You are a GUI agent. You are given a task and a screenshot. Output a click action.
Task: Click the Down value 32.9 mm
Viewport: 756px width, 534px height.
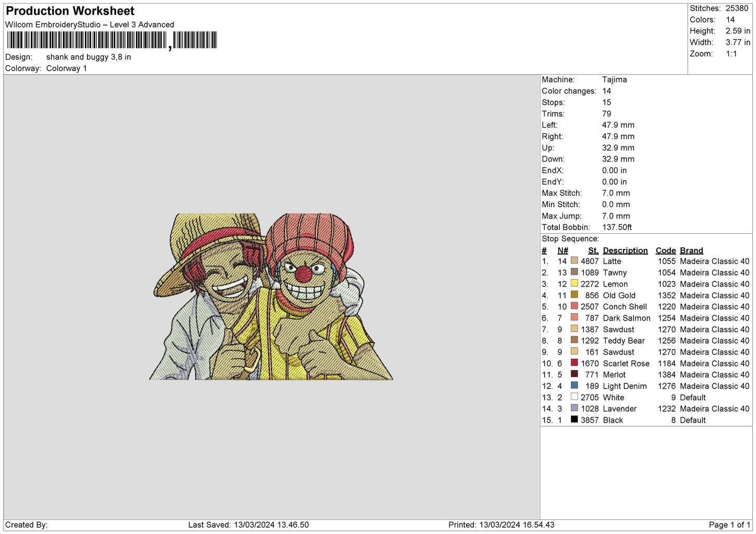coord(618,159)
